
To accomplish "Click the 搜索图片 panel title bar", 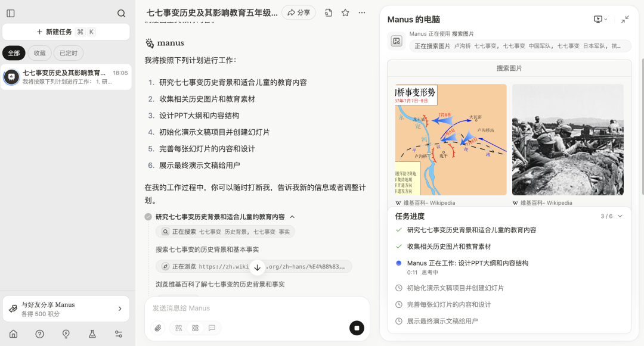I will click(x=509, y=68).
